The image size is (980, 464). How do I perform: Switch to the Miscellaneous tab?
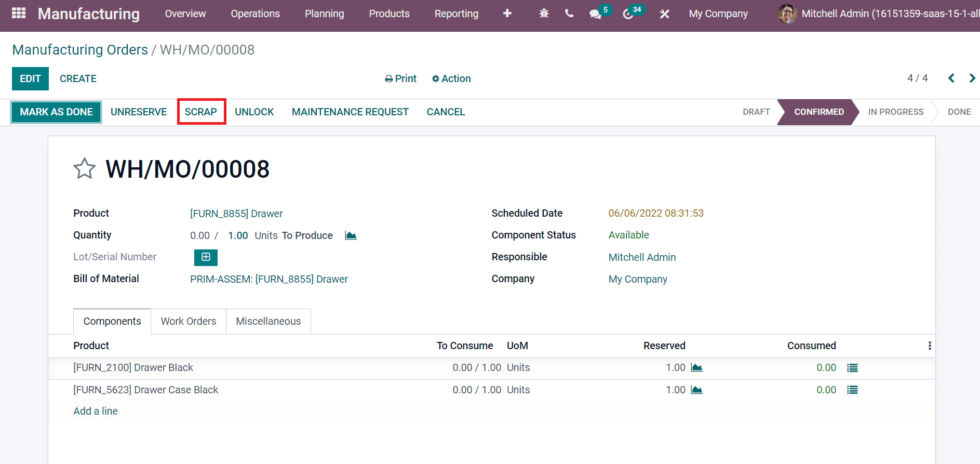point(269,321)
